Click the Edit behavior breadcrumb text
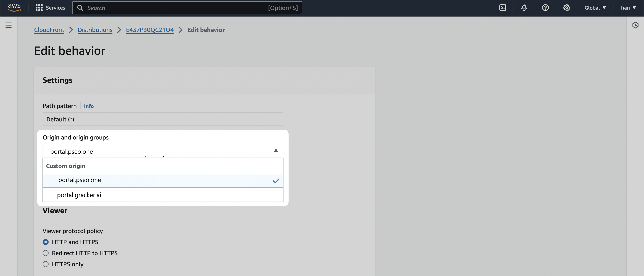644x276 pixels. [x=206, y=30]
